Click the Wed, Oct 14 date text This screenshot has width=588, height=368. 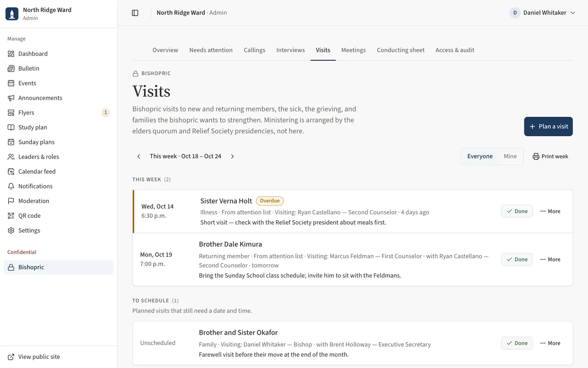[x=157, y=207]
